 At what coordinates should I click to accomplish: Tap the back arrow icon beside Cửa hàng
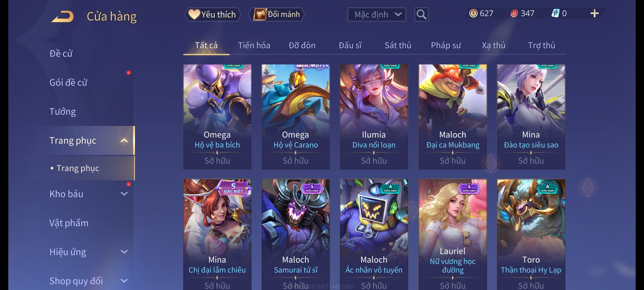(x=63, y=16)
